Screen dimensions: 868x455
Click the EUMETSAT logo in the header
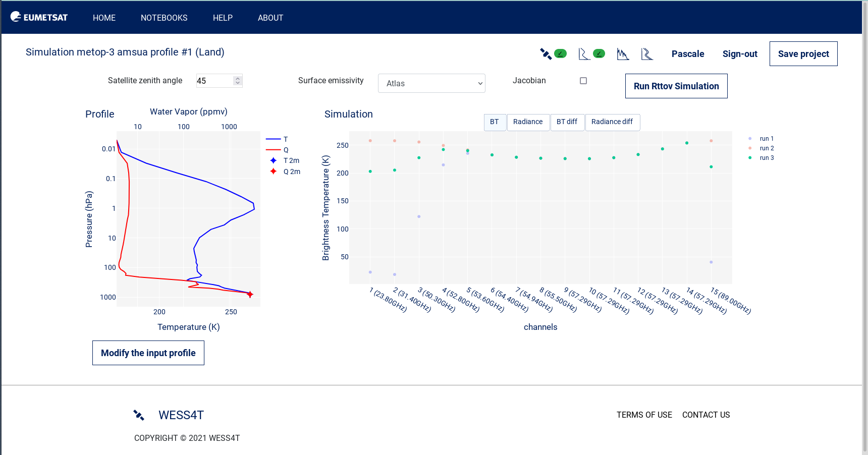point(39,17)
